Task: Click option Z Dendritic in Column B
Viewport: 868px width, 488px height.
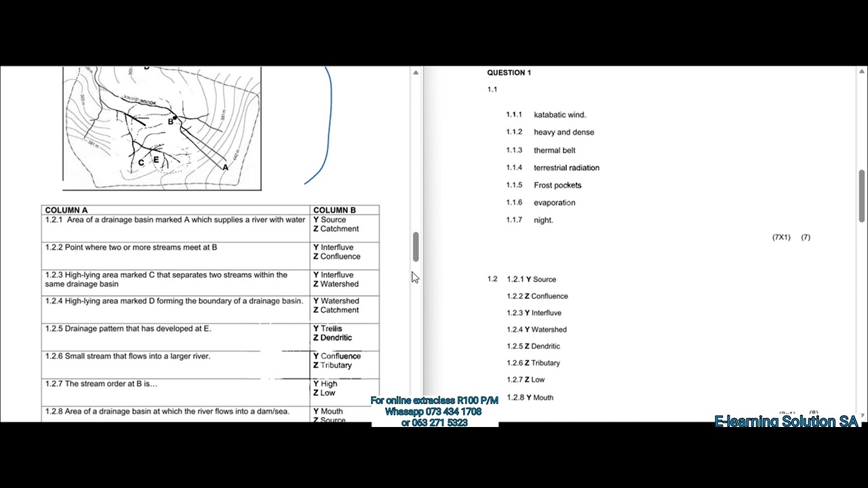Action: (x=332, y=338)
